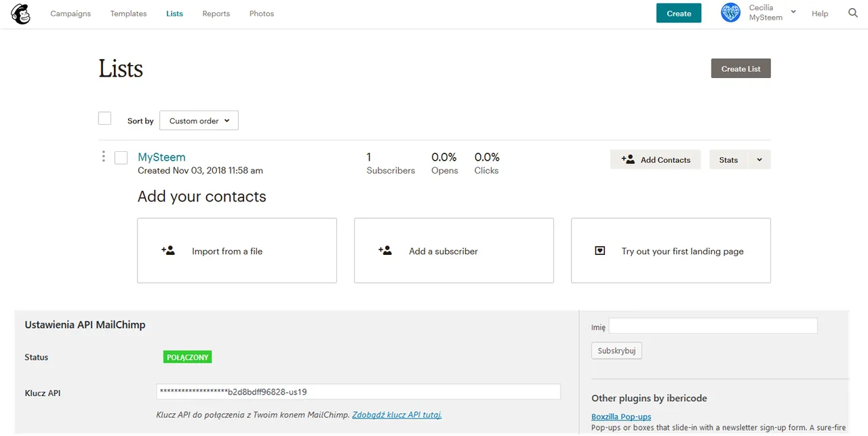Open the Templates menu item
Image resolution: width=868 pixels, height=436 pixels.
pos(128,14)
